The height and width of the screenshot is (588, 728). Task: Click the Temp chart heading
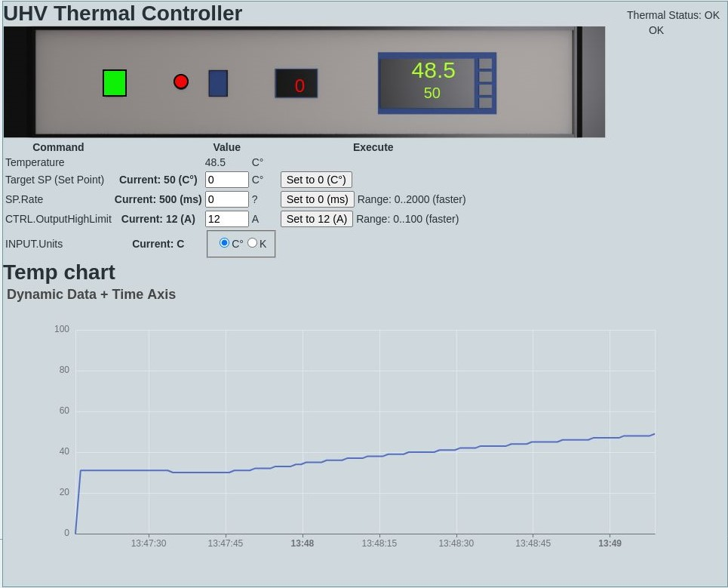point(60,272)
